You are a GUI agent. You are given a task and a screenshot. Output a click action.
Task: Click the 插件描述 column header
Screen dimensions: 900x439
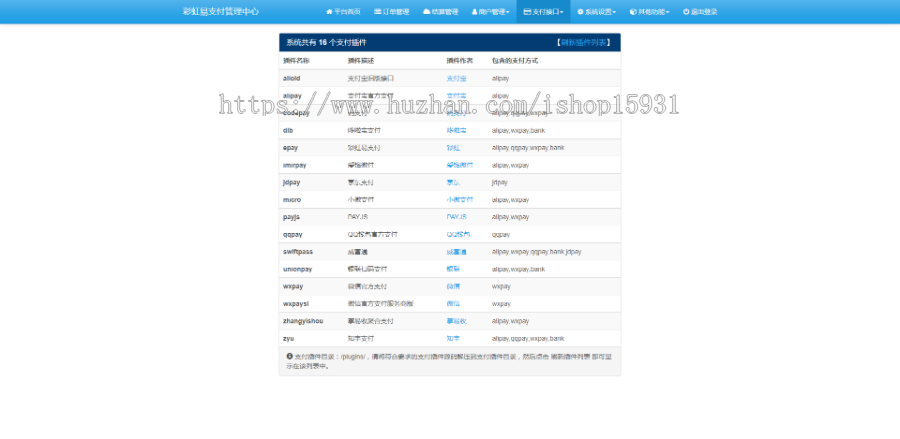361,60
